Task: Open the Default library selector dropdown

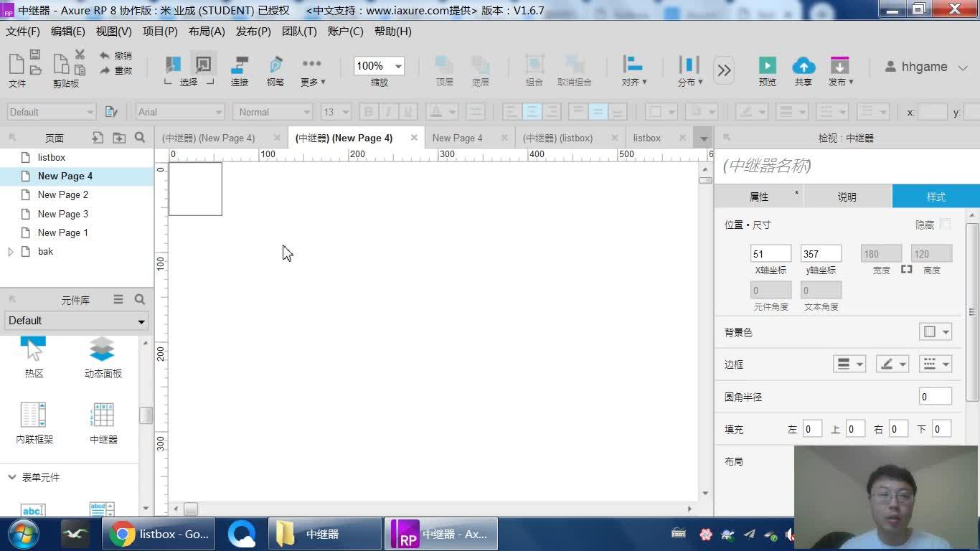Action: pyautogui.click(x=76, y=321)
